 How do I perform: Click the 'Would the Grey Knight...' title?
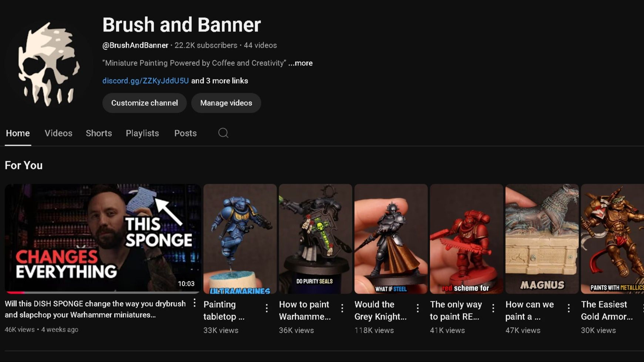click(x=380, y=311)
